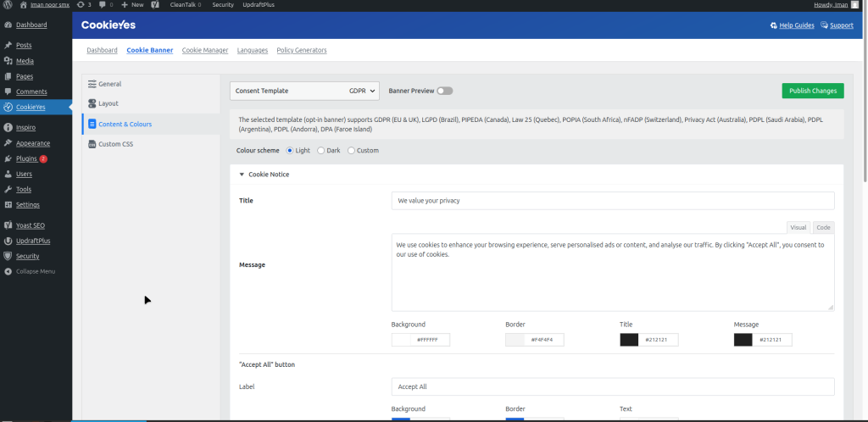Choose the Custom colour scheme option
The image size is (868, 422).
[x=351, y=150]
